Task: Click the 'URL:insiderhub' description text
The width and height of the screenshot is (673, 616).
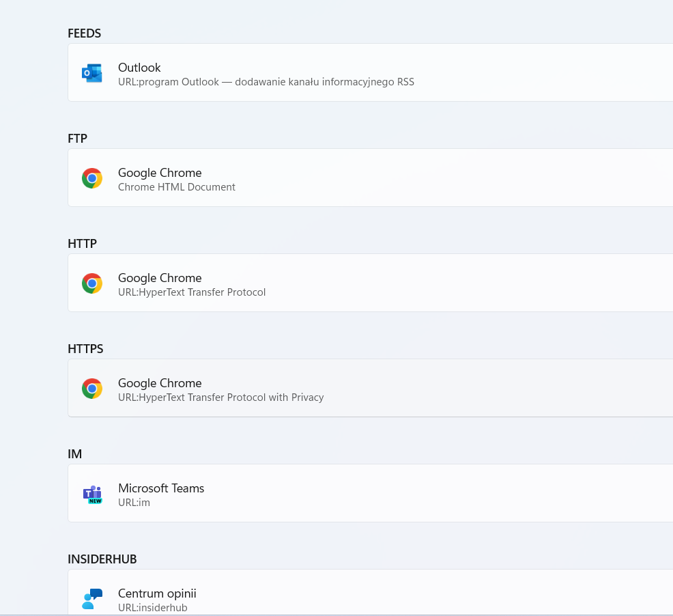Action: [x=153, y=608]
